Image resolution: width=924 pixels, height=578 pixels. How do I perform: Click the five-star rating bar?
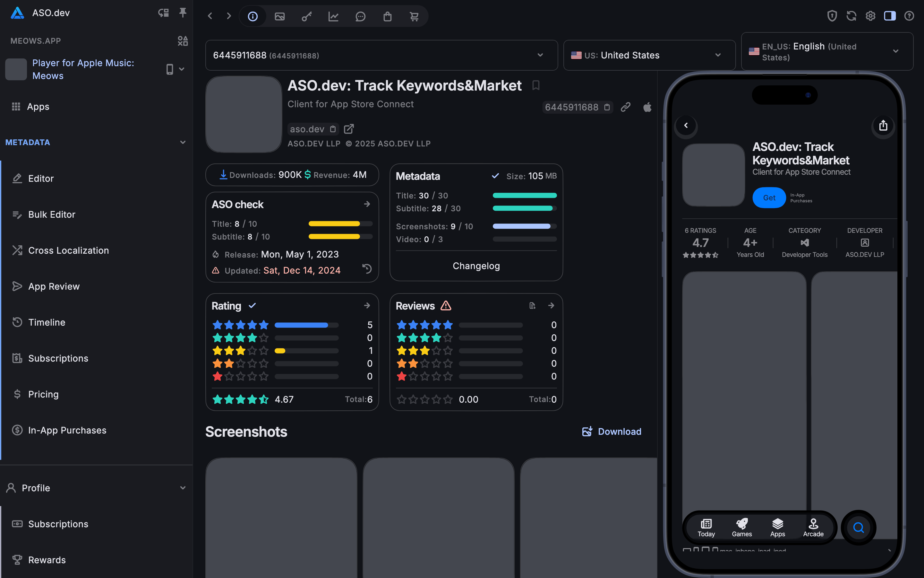click(x=307, y=325)
